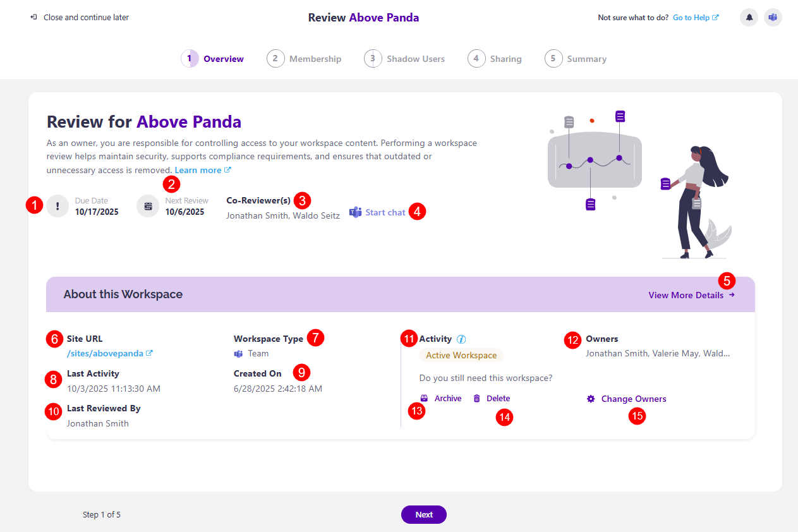Open the Microsoft Teams icon in the header

click(x=773, y=17)
